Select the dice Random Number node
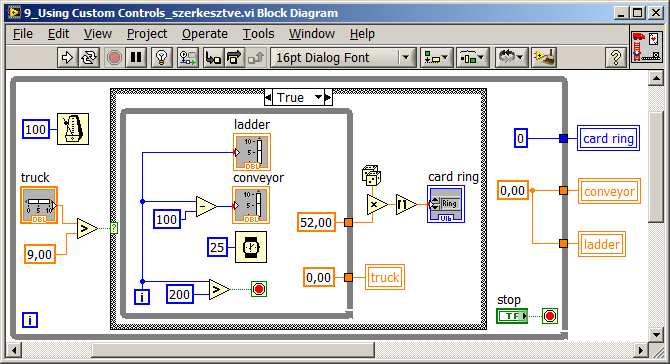The width and height of the screenshot is (670, 364). 371,176
